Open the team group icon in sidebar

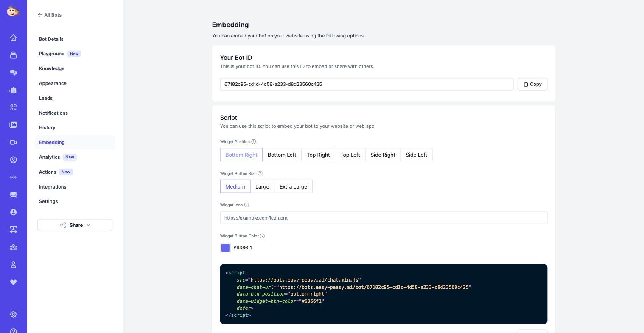point(13,247)
